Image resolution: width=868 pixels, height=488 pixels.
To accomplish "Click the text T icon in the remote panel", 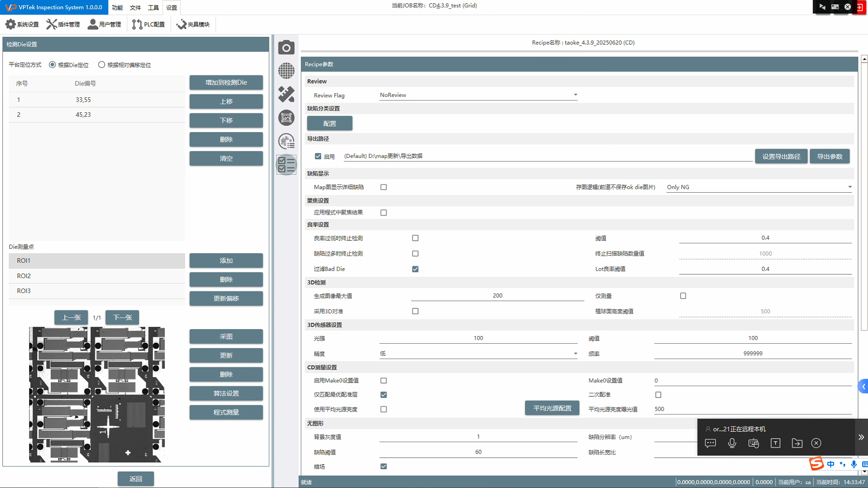I will pyautogui.click(x=775, y=443).
